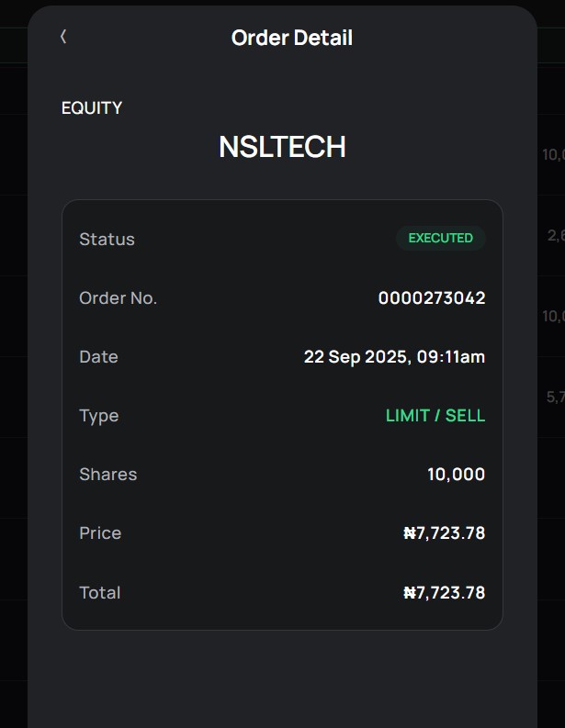Click the Order No. label
The width and height of the screenshot is (565, 728).
click(x=118, y=297)
